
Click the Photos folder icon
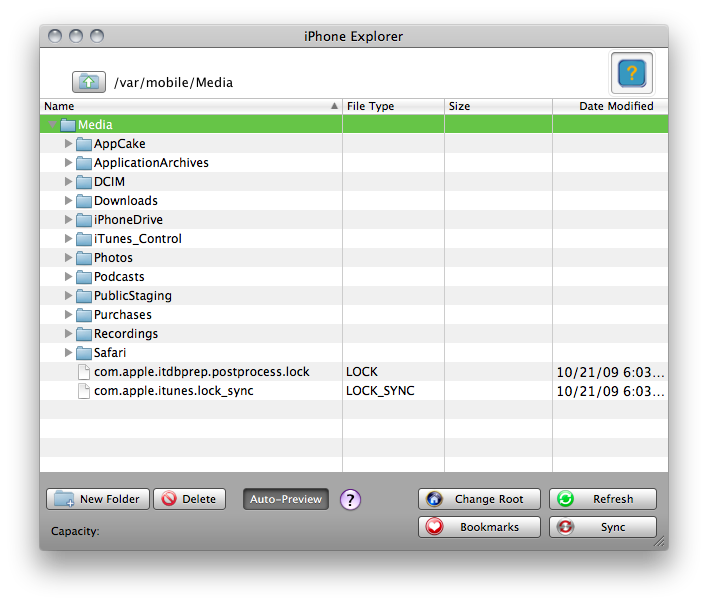pos(84,258)
